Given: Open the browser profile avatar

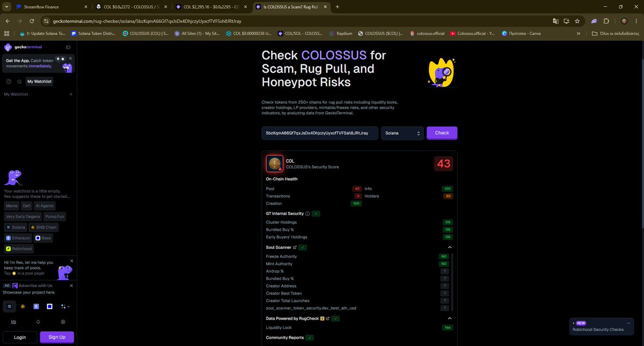Looking at the screenshot, I should click(624, 21).
